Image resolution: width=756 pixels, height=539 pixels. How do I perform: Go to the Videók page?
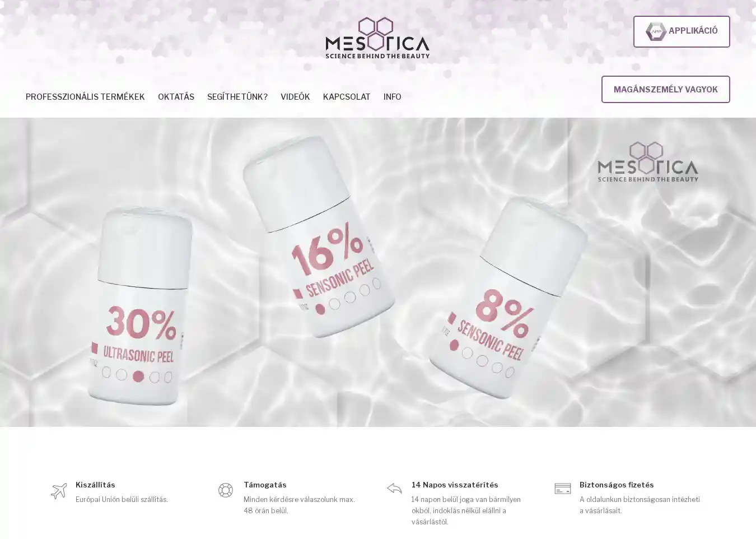tap(295, 97)
